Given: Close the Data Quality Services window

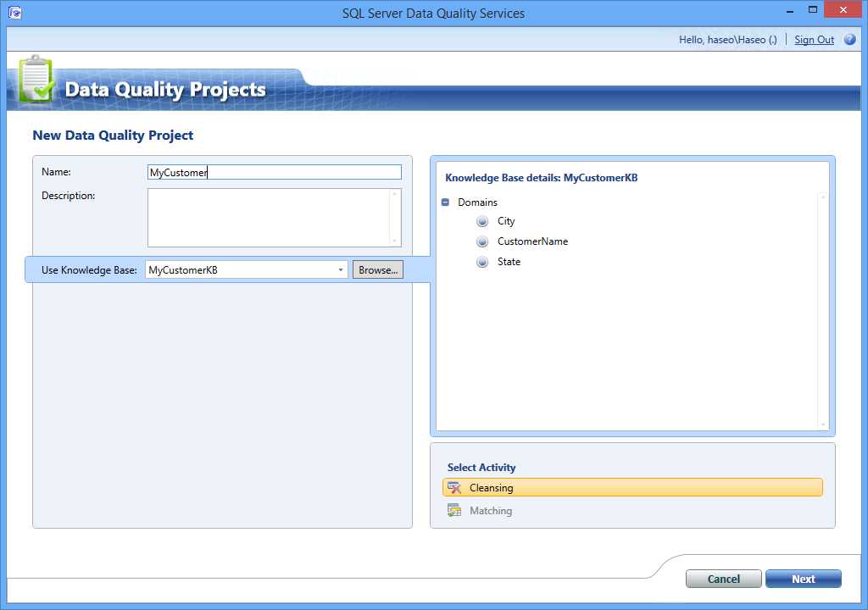Looking at the screenshot, I should [843, 9].
